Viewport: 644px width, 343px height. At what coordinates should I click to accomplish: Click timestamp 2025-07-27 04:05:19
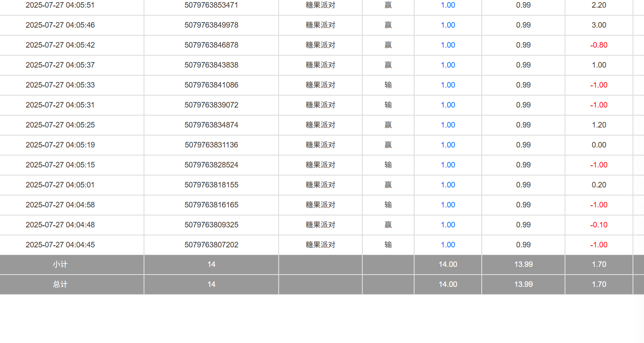click(60, 145)
